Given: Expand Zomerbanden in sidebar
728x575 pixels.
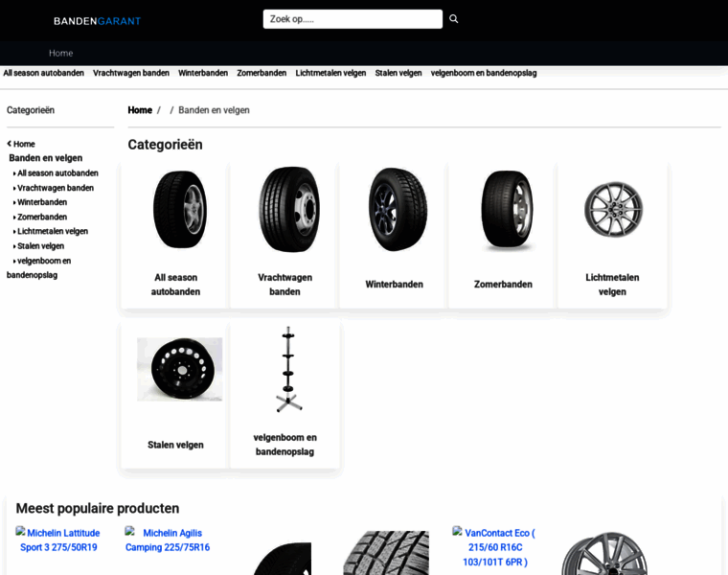Looking at the screenshot, I should click(40, 217).
